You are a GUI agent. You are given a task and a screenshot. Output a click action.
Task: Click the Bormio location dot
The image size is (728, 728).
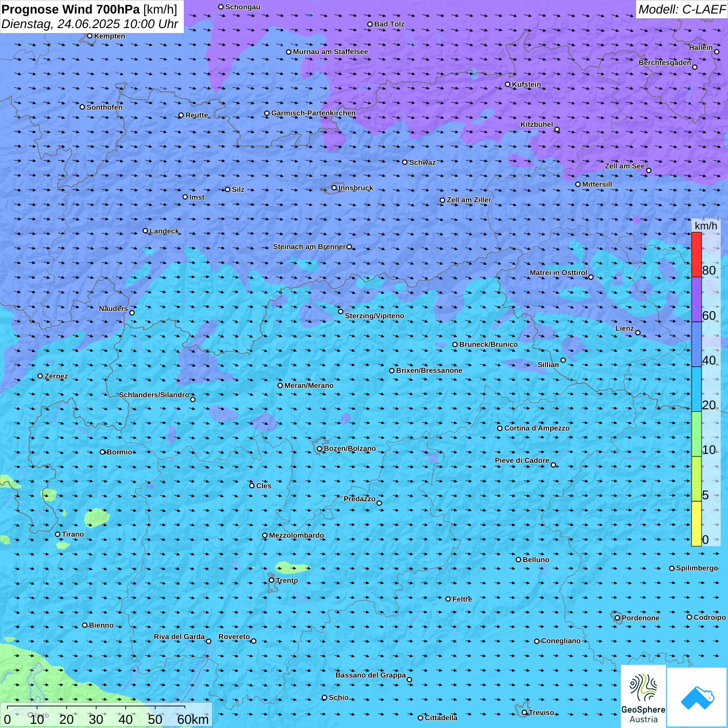102,452
